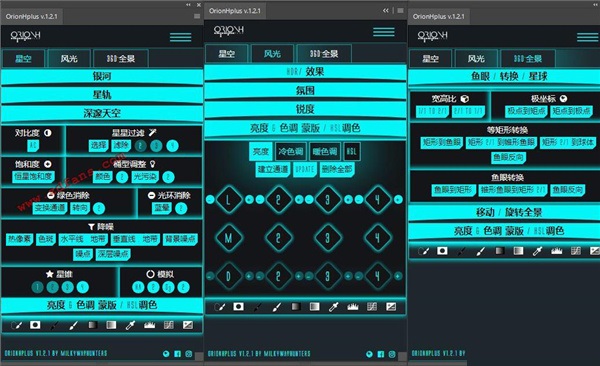Click the dark gradient icon in left panel toolbar

[x=93, y=325]
